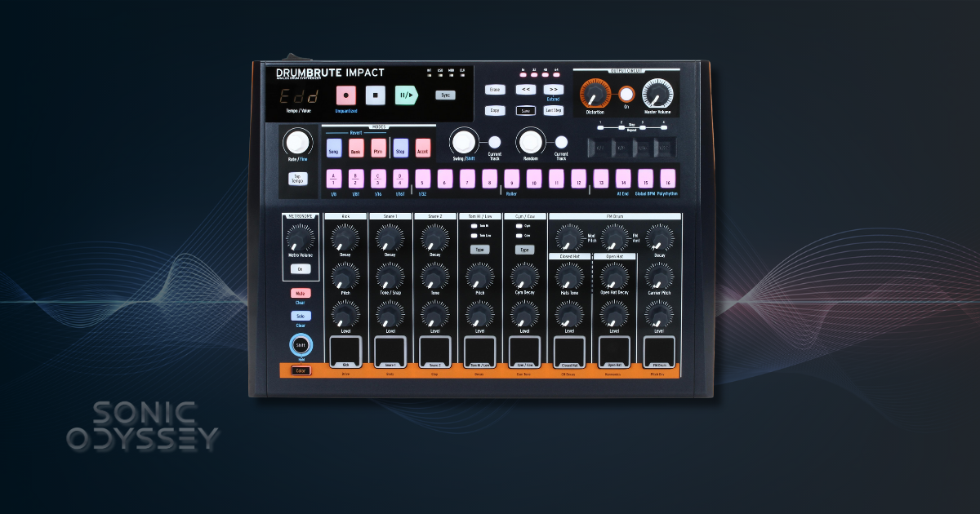Click the Type button under Tom Hi / Low
The height and width of the screenshot is (514, 980).
point(479,250)
